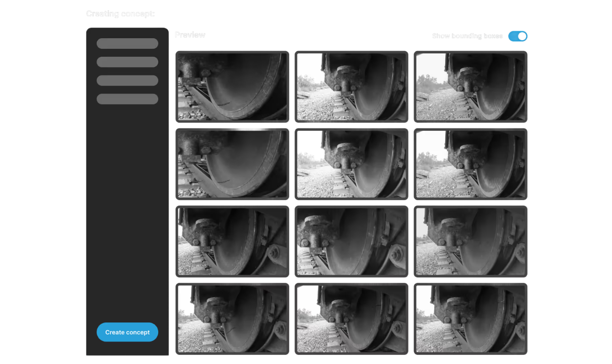The width and height of the screenshot is (612, 364).
Task: Select the second placeholder bar in sidebar
Action: 127,62
